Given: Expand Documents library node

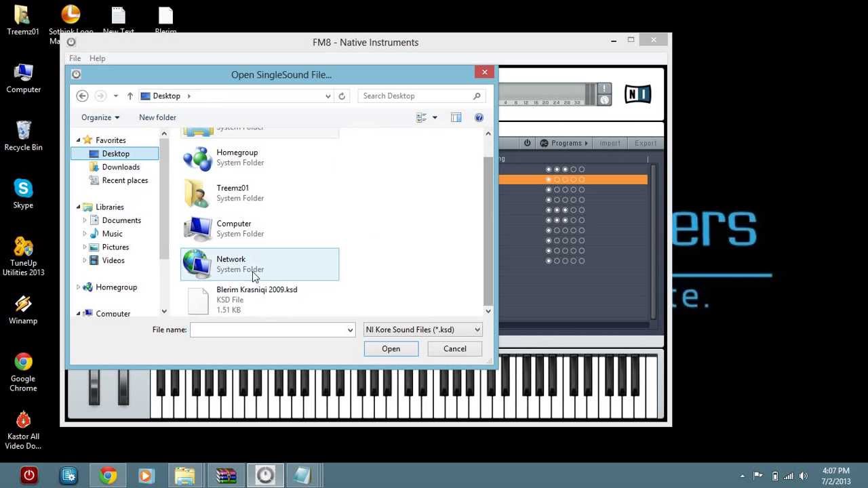Looking at the screenshot, I should click(85, 220).
